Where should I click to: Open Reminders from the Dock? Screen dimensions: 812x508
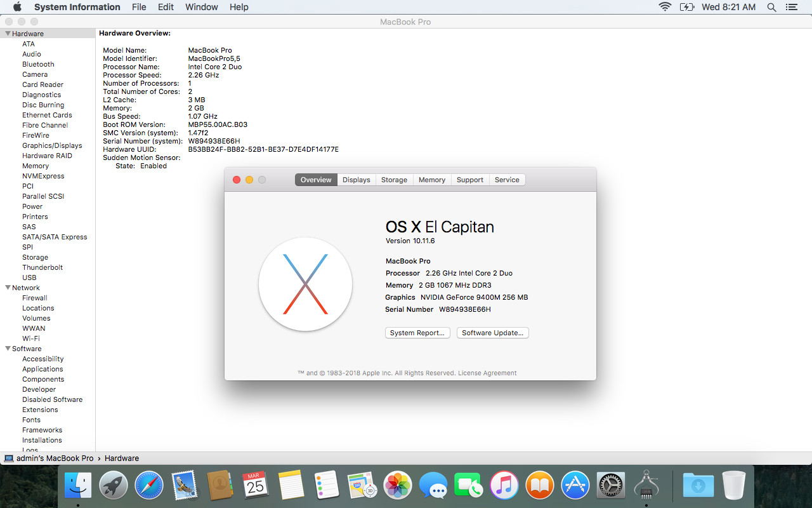(x=327, y=486)
